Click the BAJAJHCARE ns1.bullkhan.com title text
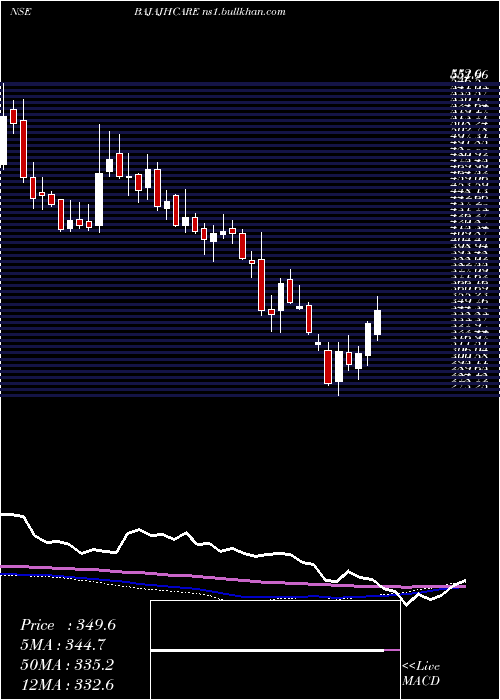The image size is (500, 700). click(209, 12)
